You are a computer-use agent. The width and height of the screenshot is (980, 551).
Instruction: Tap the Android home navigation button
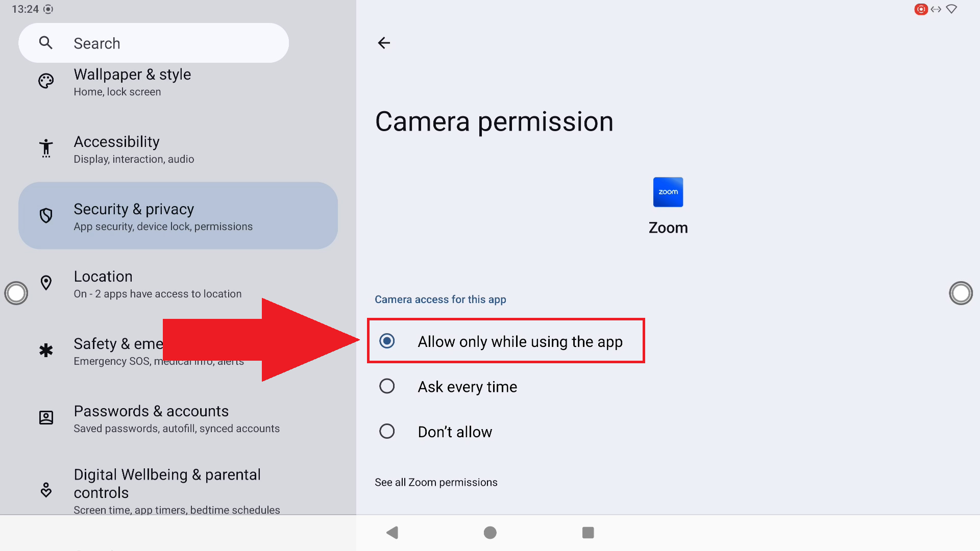point(490,533)
